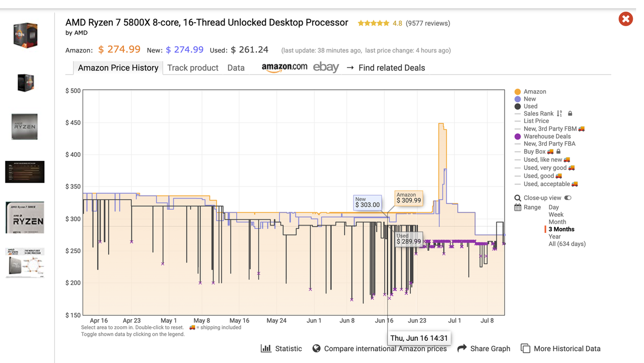The image size is (644, 363).
Task: Click the Amazon price $ 274.99 value
Action: point(119,49)
